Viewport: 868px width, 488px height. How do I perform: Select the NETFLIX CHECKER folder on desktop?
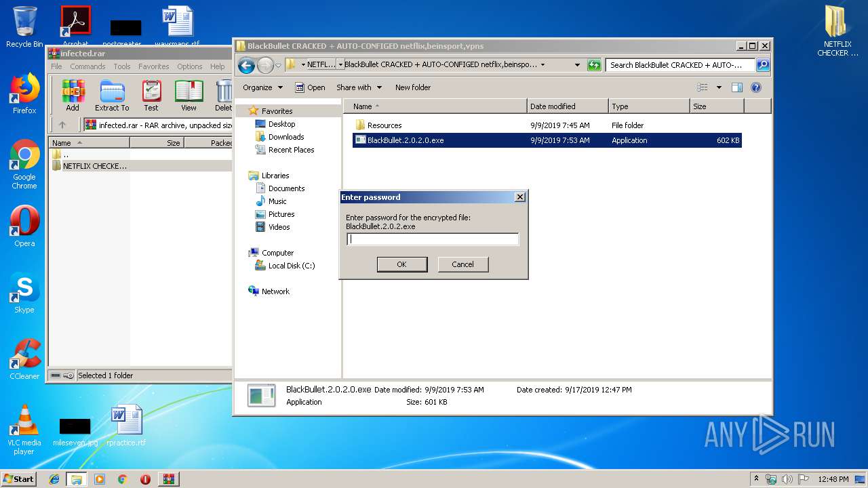tap(837, 31)
